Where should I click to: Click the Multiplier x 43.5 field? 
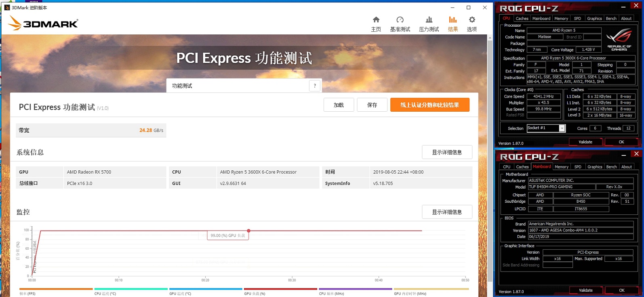[x=543, y=103]
